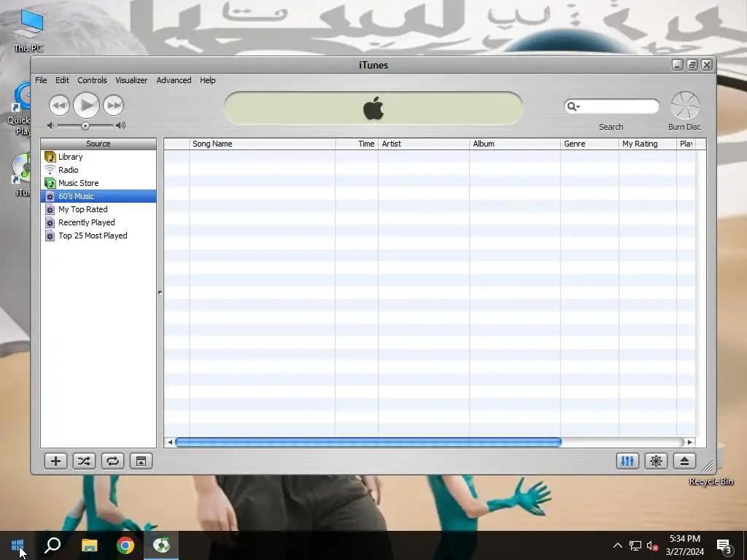Select Library in the Source list

pos(98,157)
